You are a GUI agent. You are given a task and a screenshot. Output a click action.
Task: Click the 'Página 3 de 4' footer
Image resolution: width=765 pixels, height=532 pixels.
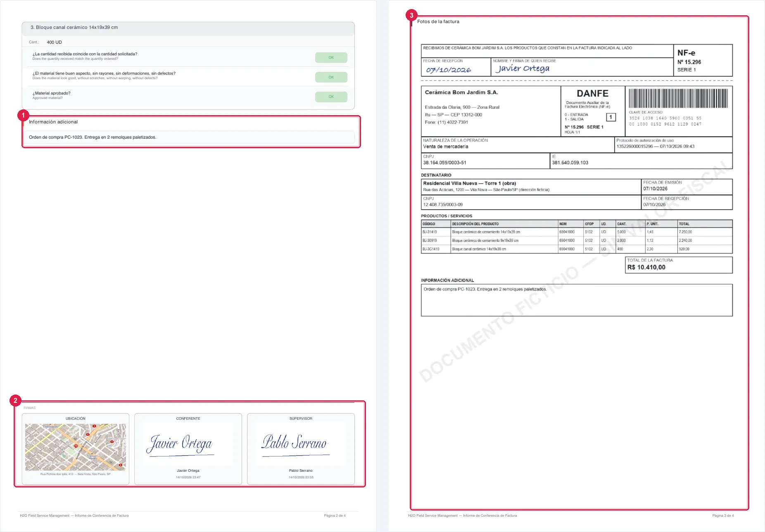(x=723, y=515)
